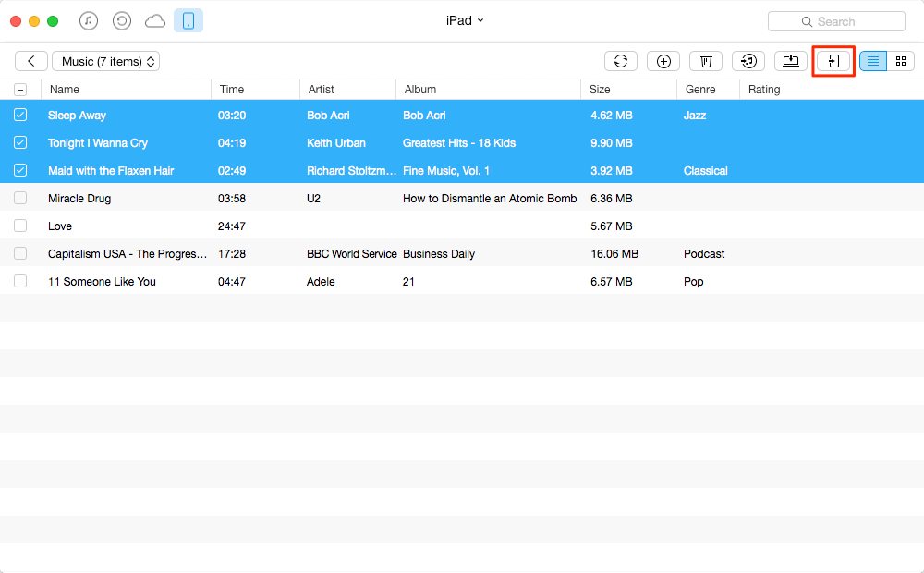This screenshot has width=924, height=573.
Task: Click the 16.06 MB size value
Action: pyautogui.click(x=614, y=254)
